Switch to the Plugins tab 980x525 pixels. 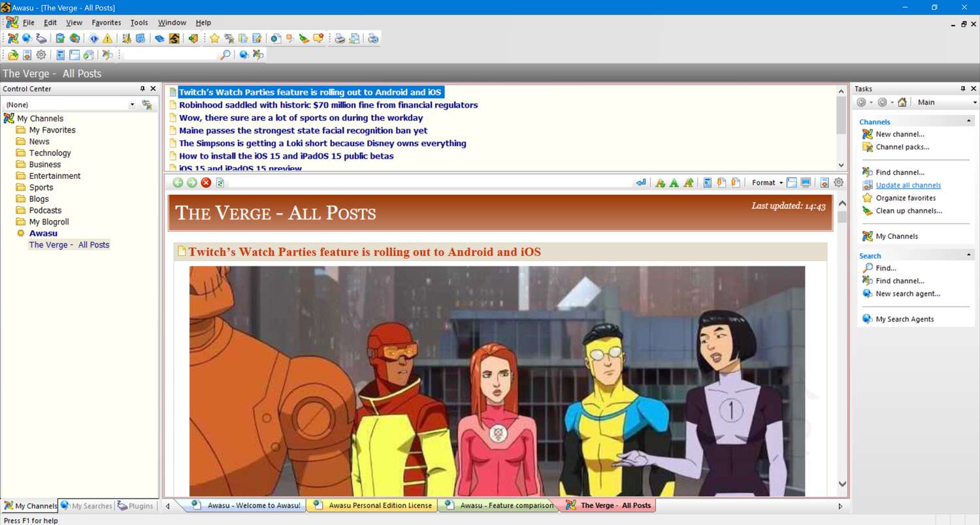click(x=135, y=505)
